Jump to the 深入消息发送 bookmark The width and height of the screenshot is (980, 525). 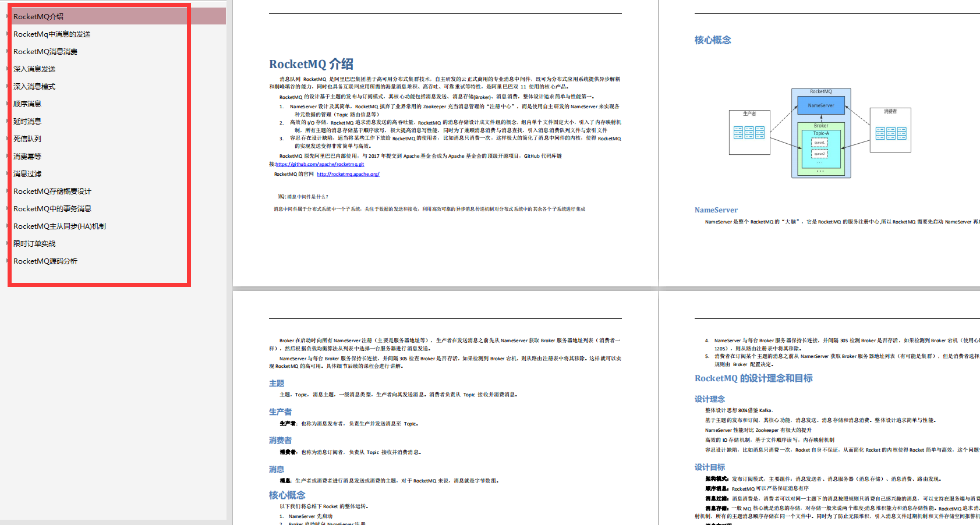(x=34, y=69)
